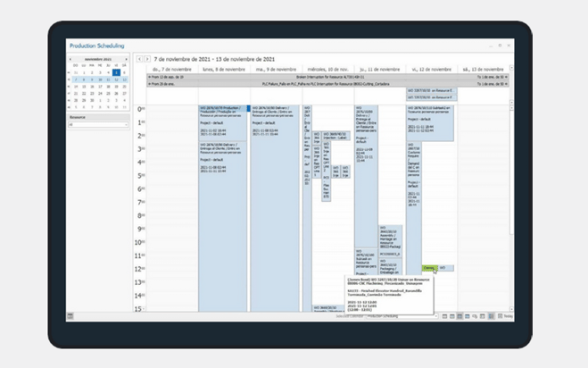Open WO 3267/30/30 all-day appointment on Friday
Viewport: 588px width, 368px height.
433,90
